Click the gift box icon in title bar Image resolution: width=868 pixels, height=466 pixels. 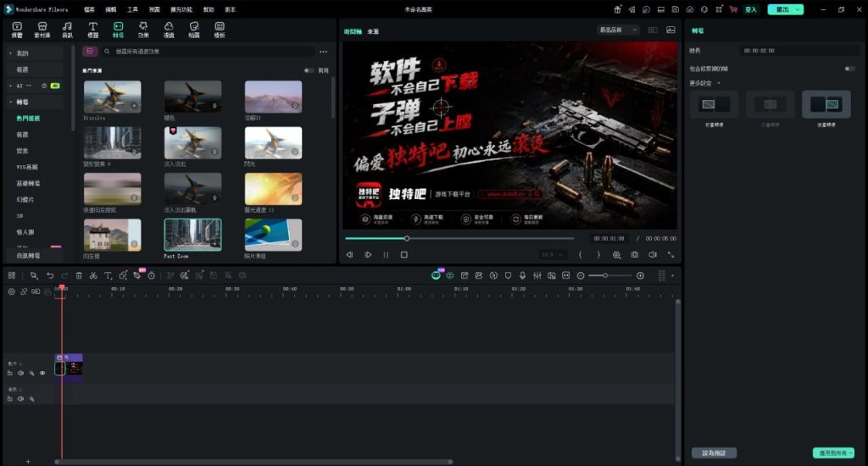[617, 9]
